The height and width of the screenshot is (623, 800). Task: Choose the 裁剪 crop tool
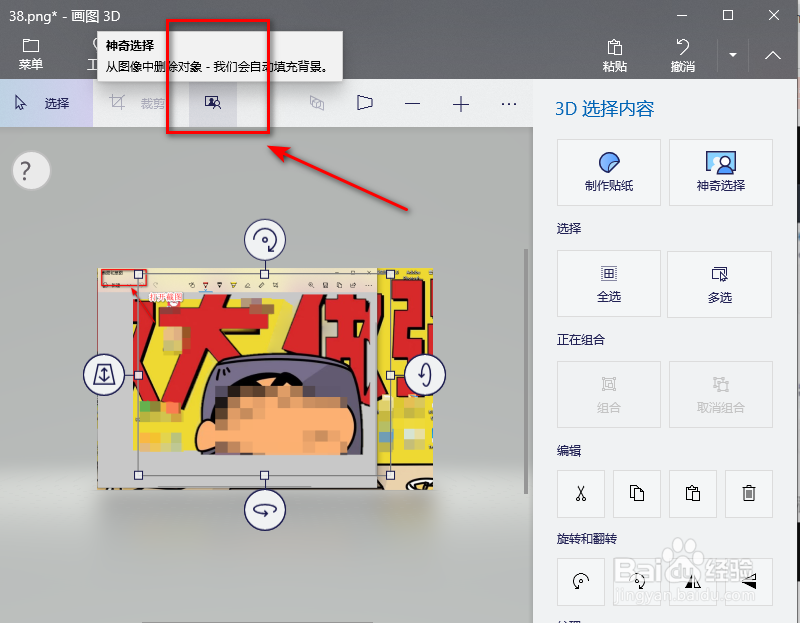[138, 103]
